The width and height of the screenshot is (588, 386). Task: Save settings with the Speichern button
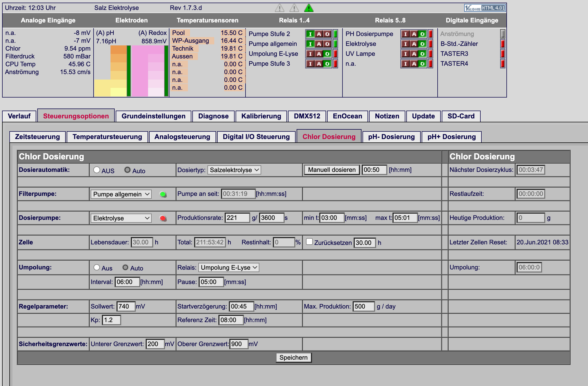[293, 358]
